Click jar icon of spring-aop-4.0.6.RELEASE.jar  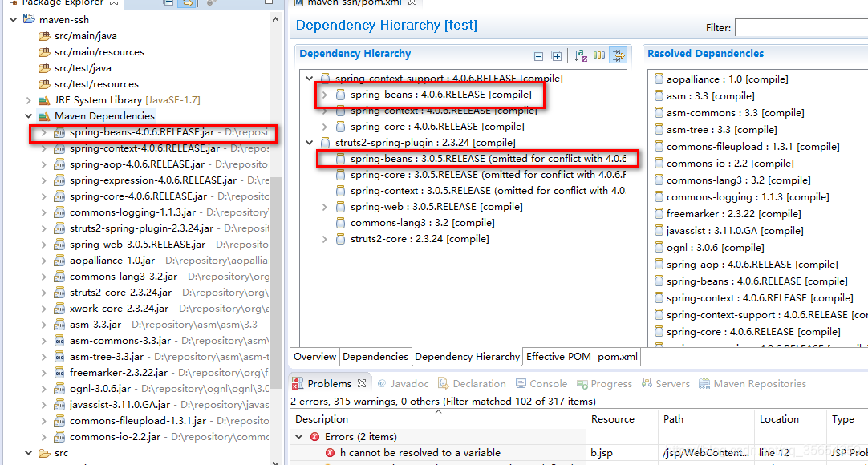pyautogui.click(x=59, y=165)
